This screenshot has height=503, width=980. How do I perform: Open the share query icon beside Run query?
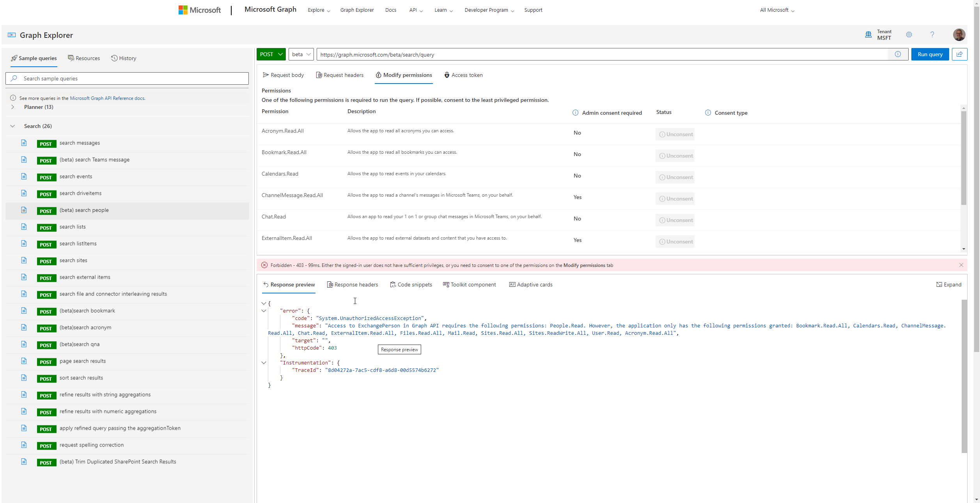pyautogui.click(x=959, y=54)
